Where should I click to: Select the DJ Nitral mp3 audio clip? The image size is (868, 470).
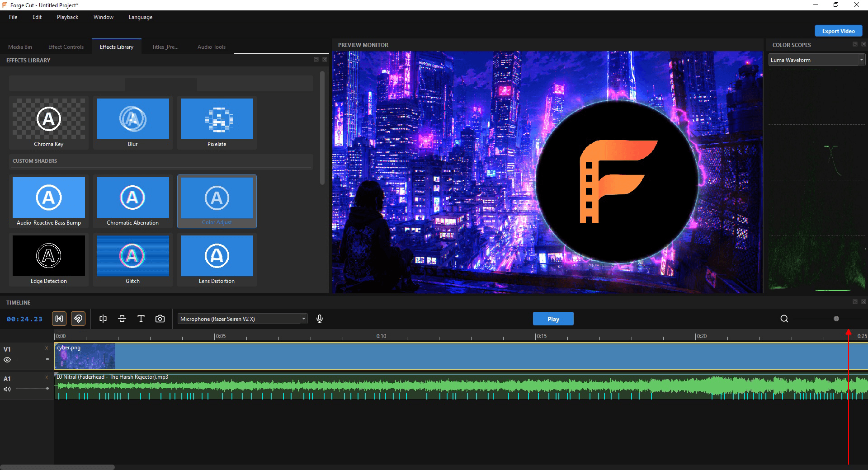click(x=461, y=386)
